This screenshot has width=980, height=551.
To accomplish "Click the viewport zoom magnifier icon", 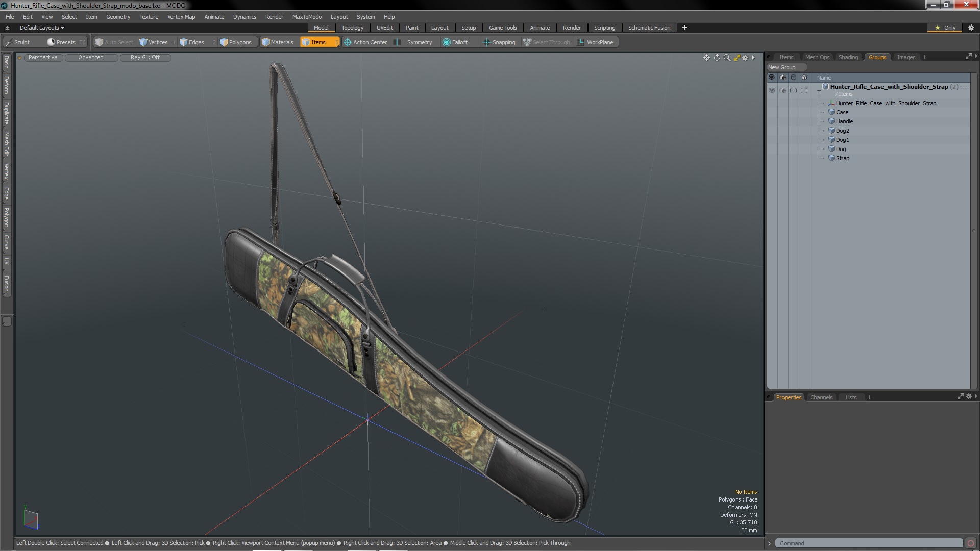I will point(727,58).
